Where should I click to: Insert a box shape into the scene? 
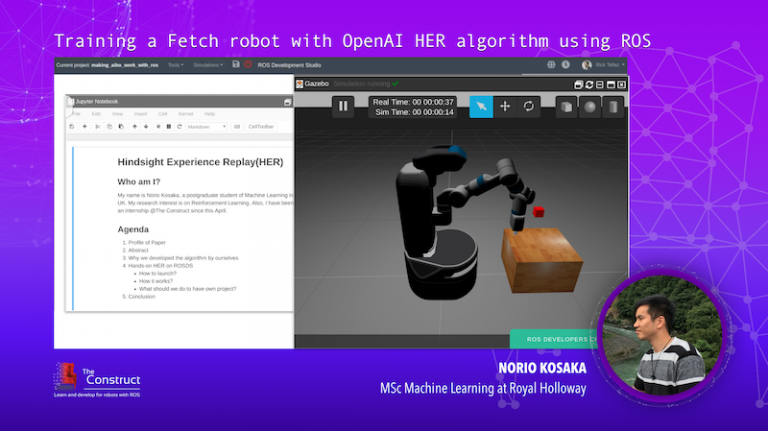(567, 106)
